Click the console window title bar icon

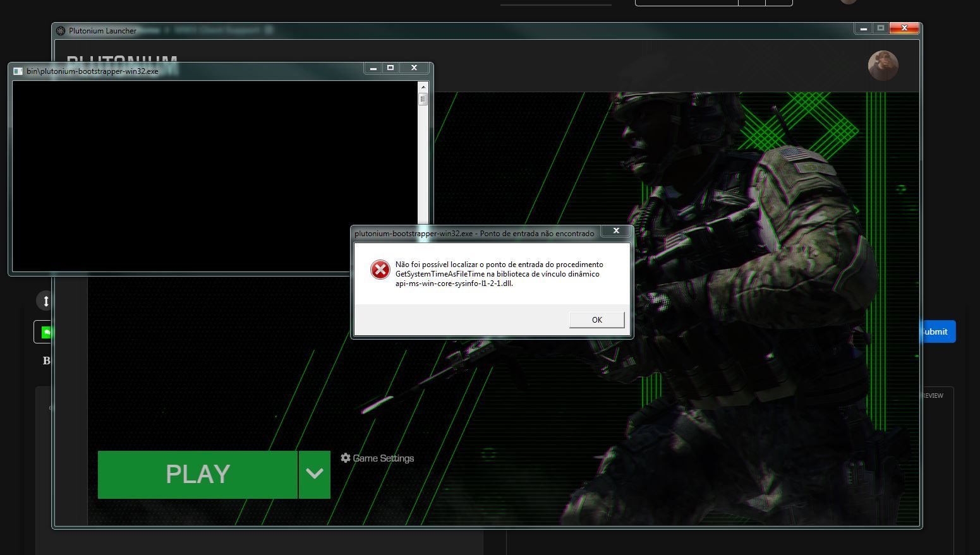point(18,71)
